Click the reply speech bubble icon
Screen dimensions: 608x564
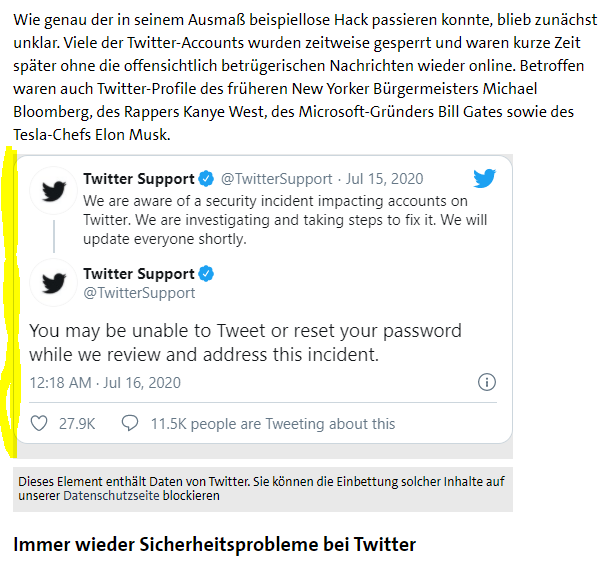coord(130,423)
